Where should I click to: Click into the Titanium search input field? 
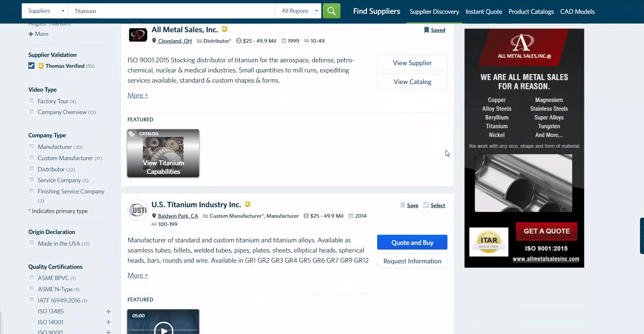pyautogui.click(x=172, y=11)
